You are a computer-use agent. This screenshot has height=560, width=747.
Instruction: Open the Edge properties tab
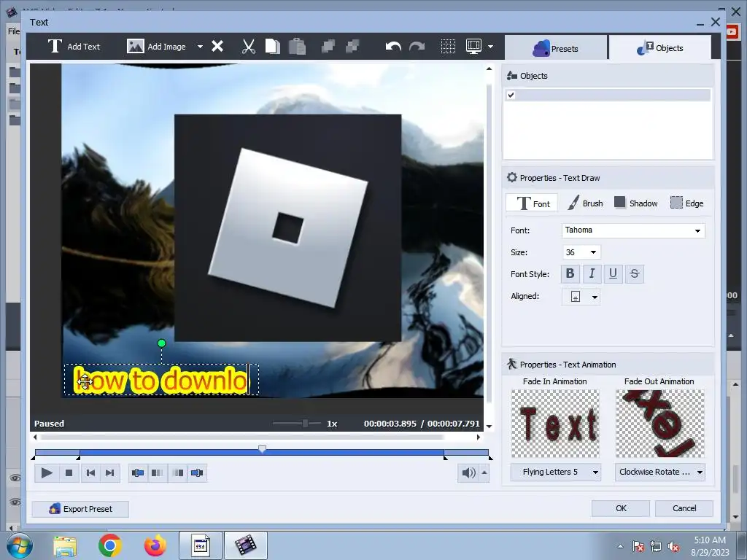point(686,203)
